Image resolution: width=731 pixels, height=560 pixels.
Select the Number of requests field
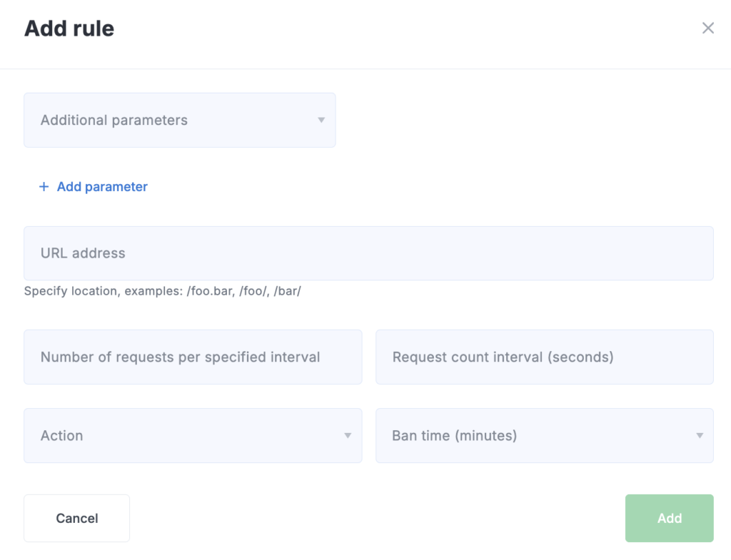(x=193, y=357)
